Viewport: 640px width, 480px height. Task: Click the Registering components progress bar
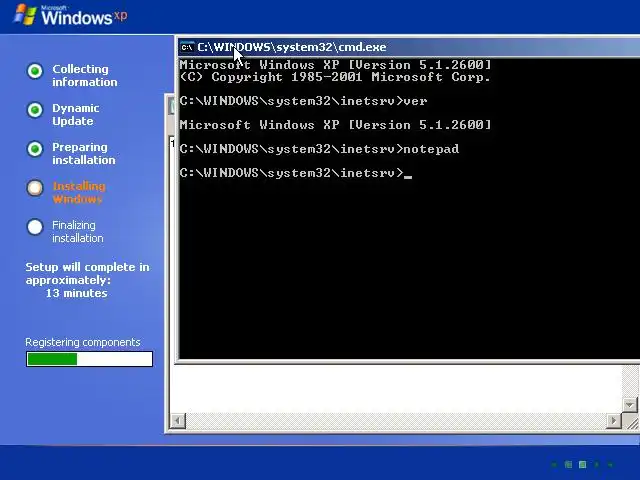coord(89,359)
